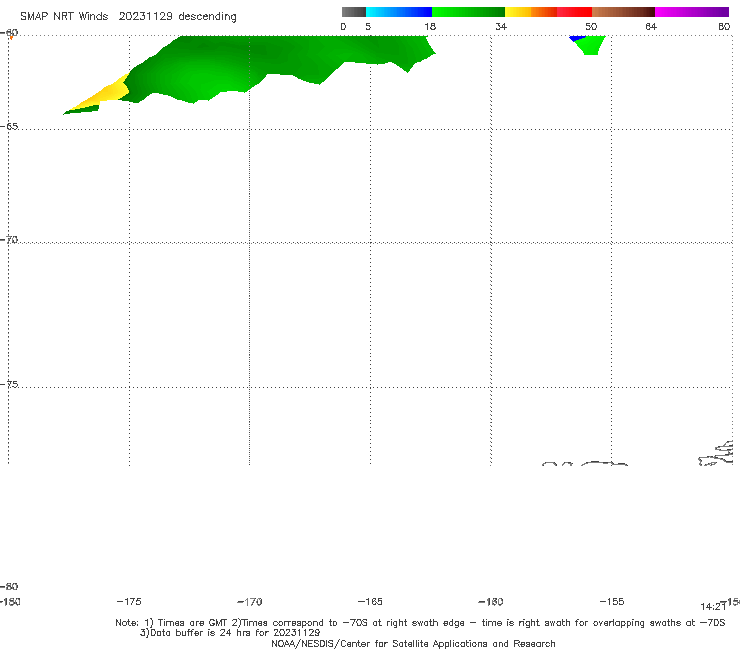The height and width of the screenshot is (650, 740).
Task: Click the '18' label under the color bar
Action: (430, 26)
